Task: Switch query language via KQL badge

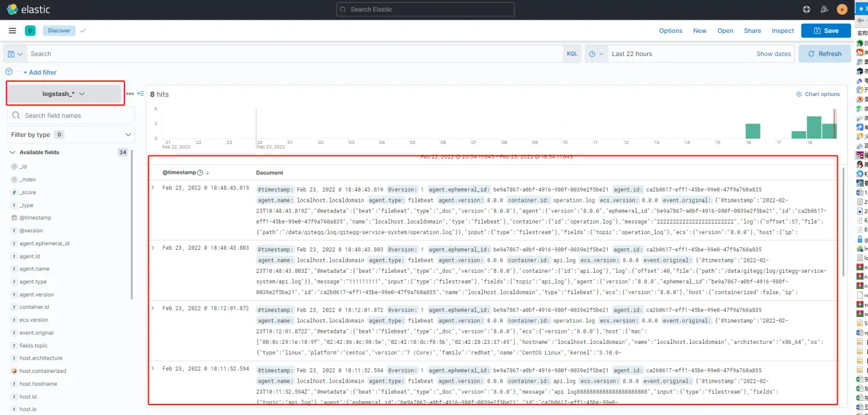Action: click(572, 54)
